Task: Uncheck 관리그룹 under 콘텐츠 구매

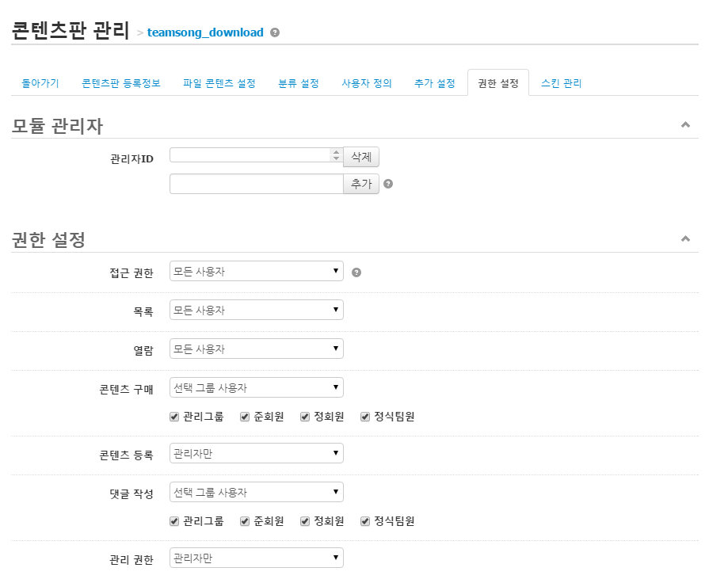Action: click(174, 417)
